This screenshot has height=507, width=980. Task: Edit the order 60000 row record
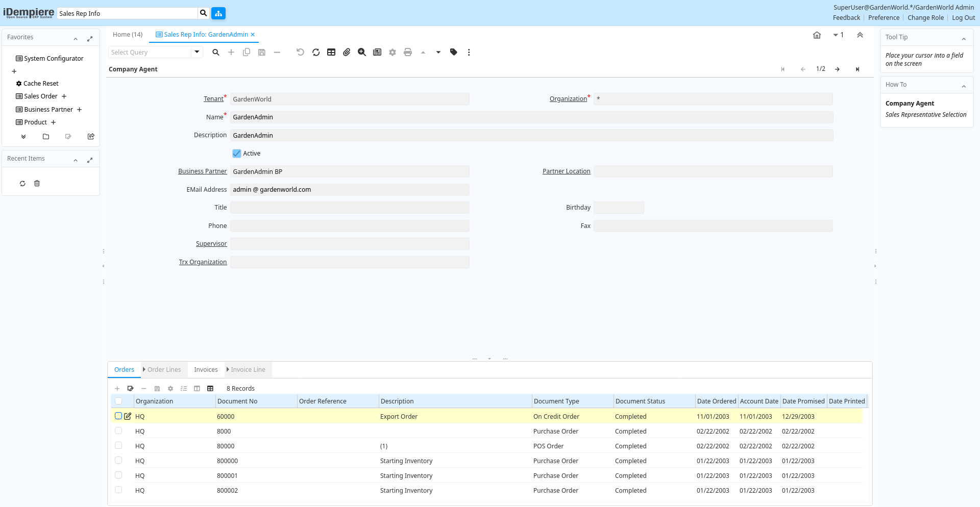coord(128,416)
